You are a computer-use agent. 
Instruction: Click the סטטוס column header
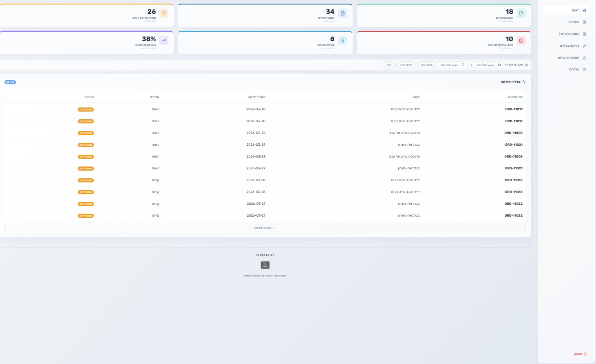pyautogui.click(x=89, y=97)
